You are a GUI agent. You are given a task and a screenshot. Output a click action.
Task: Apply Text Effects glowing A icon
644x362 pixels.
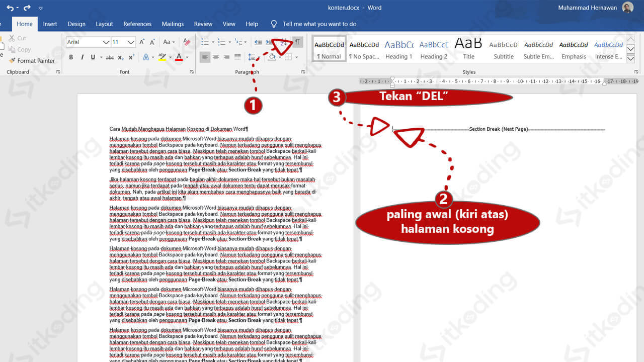(x=146, y=57)
